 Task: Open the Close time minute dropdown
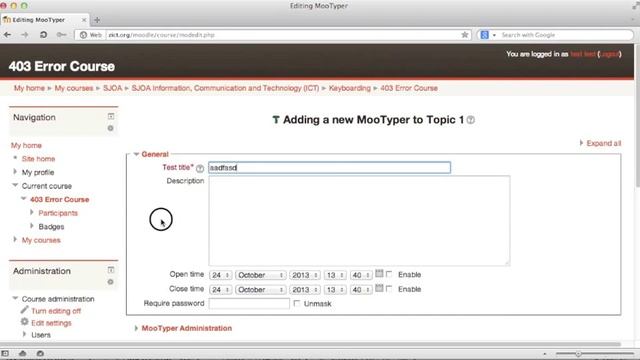(x=361, y=290)
